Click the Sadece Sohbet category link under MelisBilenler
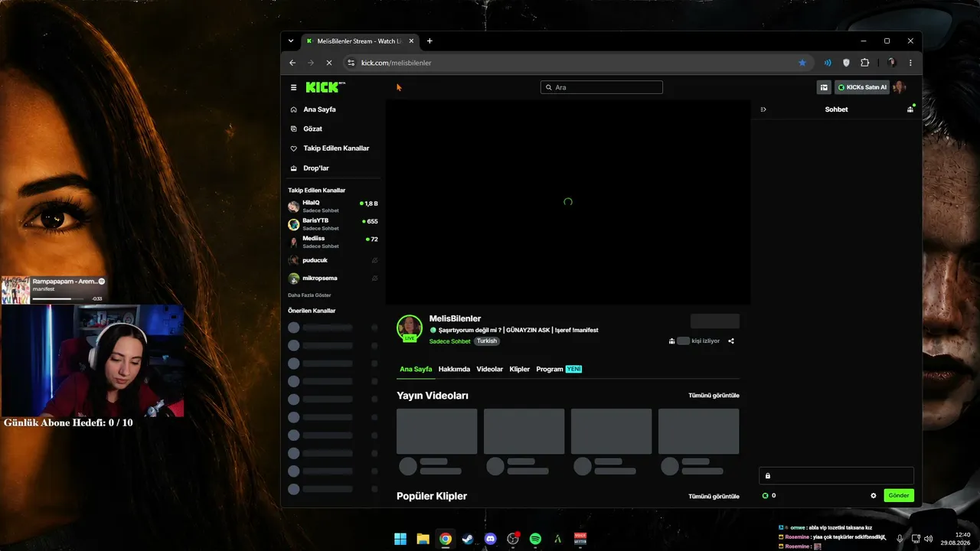This screenshot has height=551, width=980. coord(450,341)
